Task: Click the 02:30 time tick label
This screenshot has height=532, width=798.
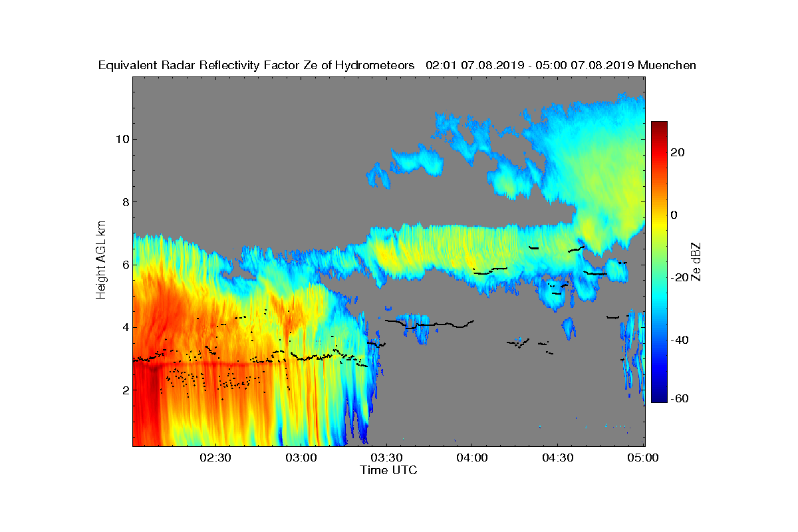Action: 216,458
